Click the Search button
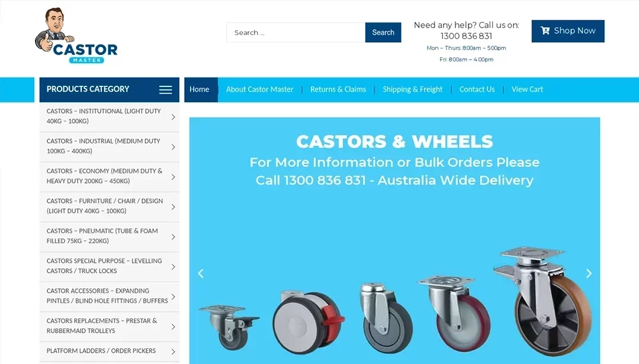Screen dimensions: 639x364 (383, 33)
